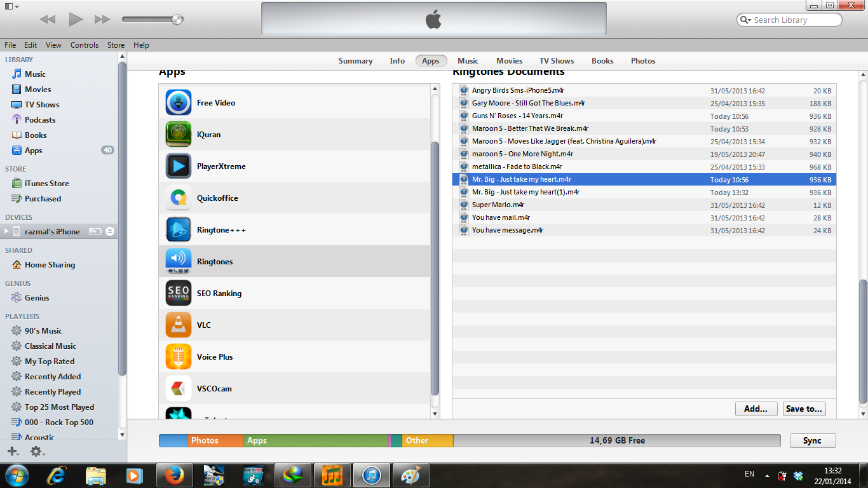Screen dimensions: 868x488
Task: Select metallica - Fade to Black.m4r
Action: point(644,166)
